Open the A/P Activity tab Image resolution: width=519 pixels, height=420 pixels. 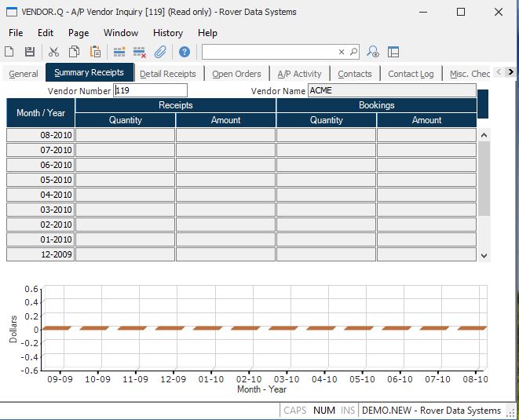coord(299,74)
